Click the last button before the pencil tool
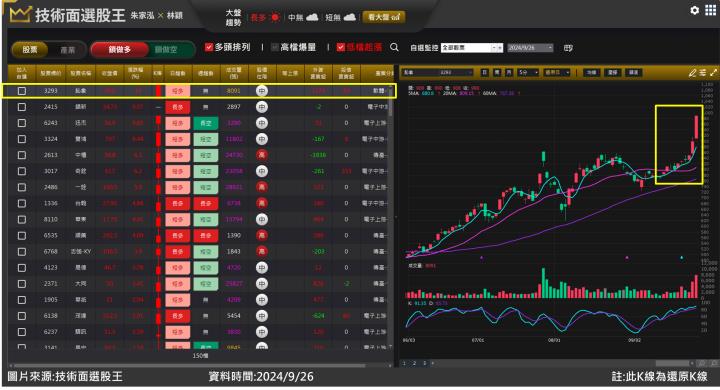Viewport: 720px width, 390px height. tap(634, 73)
